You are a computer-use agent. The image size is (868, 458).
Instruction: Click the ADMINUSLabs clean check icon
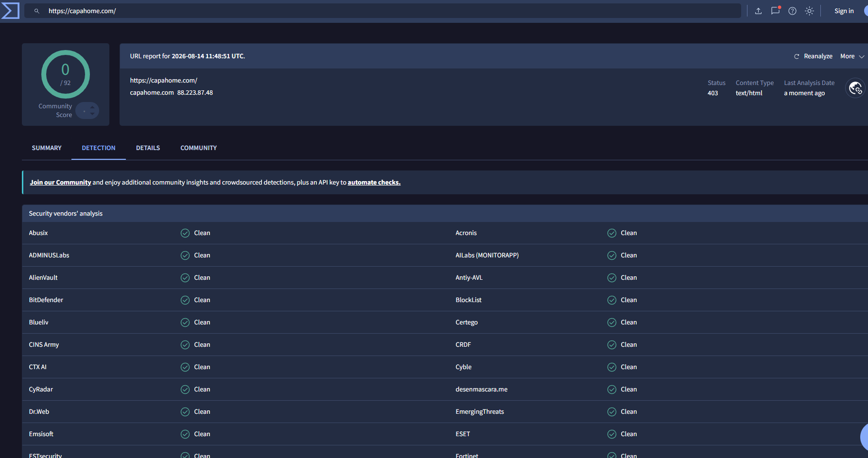[185, 255]
